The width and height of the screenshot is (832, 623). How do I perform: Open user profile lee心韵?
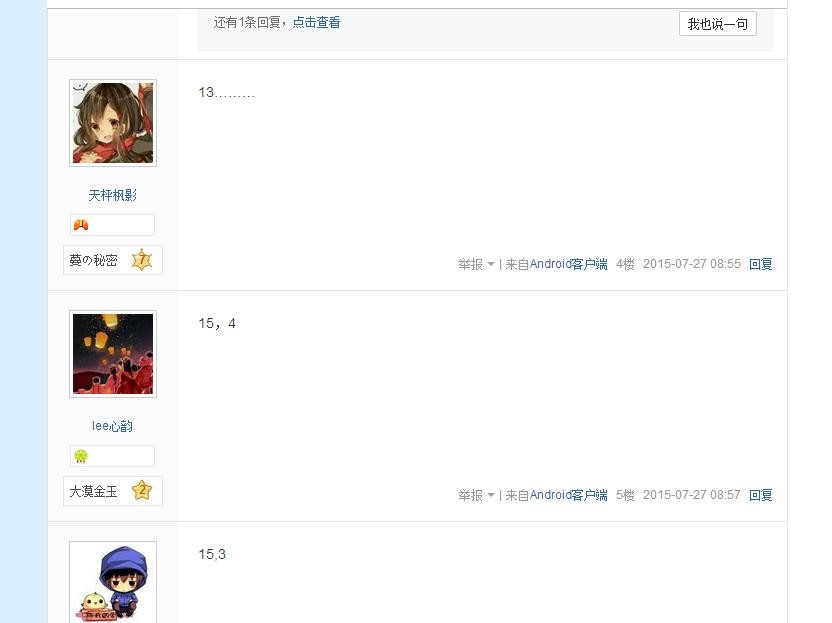(112, 426)
